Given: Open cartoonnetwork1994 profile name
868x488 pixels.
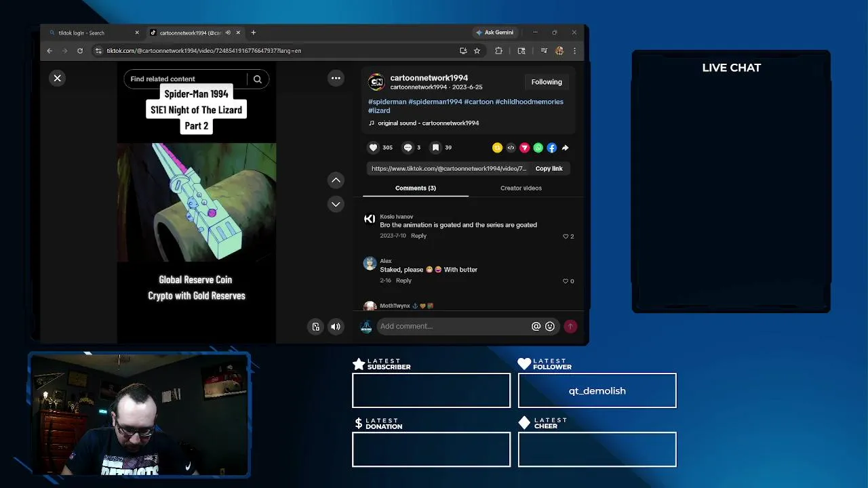Looking at the screenshot, I should pos(429,78).
